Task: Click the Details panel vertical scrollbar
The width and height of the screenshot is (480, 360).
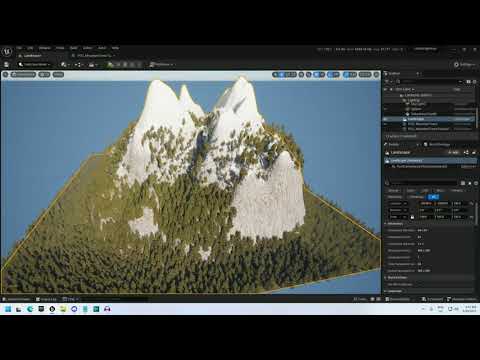Action: click(x=476, y=213)
